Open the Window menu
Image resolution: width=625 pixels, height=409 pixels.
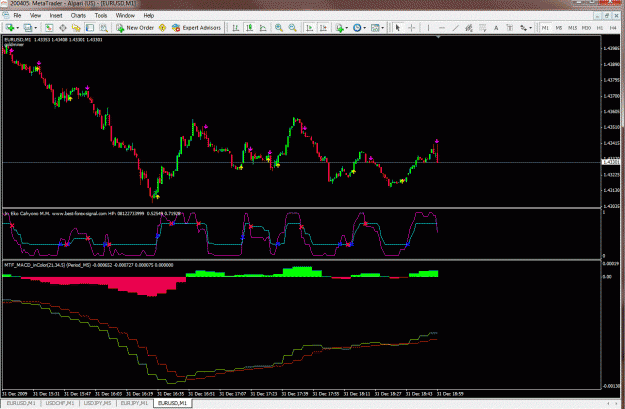125,16
